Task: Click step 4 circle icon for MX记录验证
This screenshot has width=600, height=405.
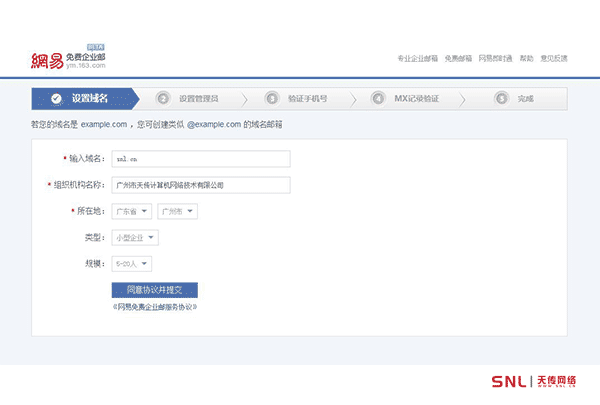Action: 378,99
